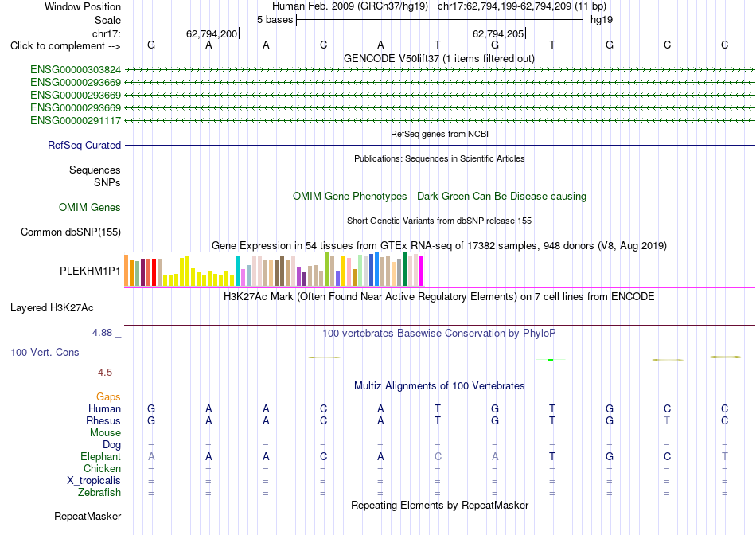
Task: Click the OMIM Gene Phenotypes track title
Action: pos(439,197)
